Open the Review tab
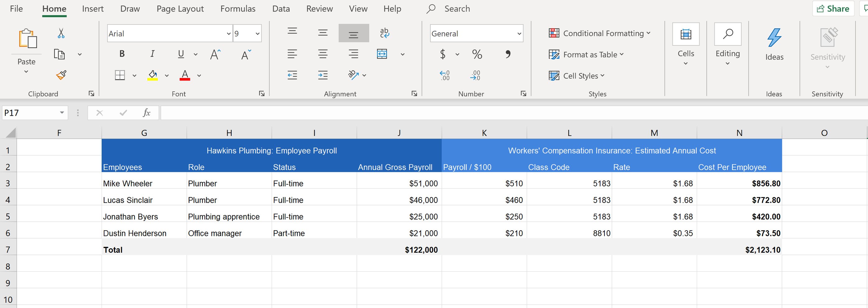This screenshot has width=868, height=308. pos(319,8)
